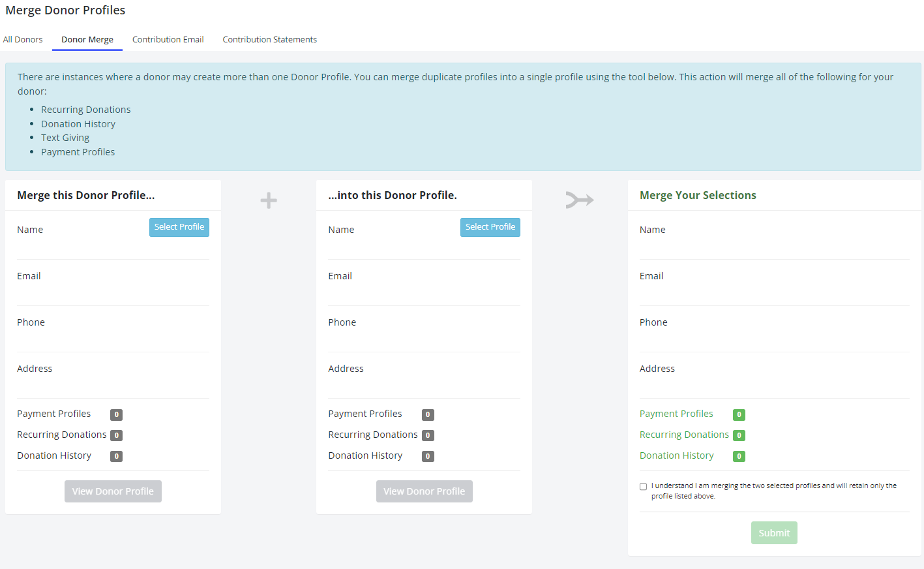Click the plus icon between profile panels
Screen dimensions: 924x569
pyautogui.click(x=268, y=200)
